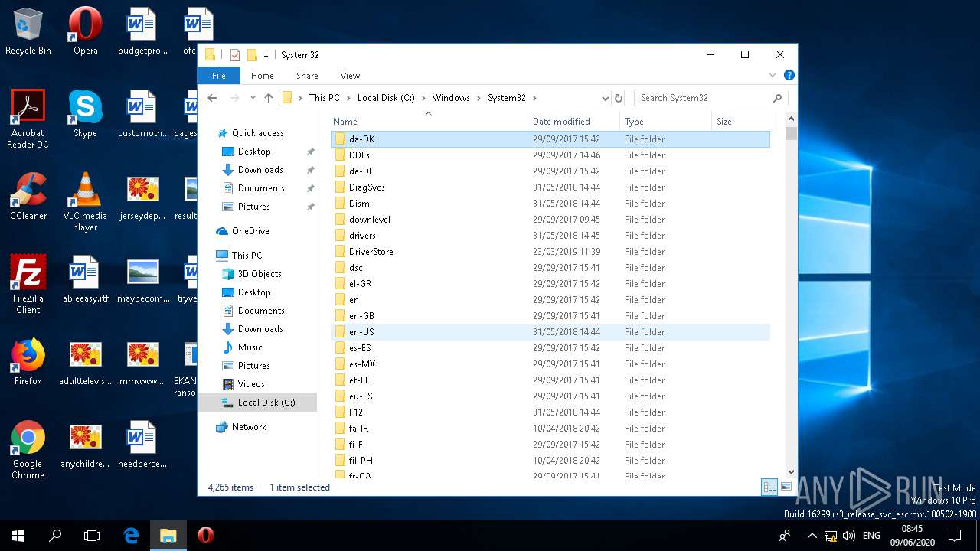This screenshot has width=980, height=551.
Task: Sort by the Size column header
Action: 742,121
